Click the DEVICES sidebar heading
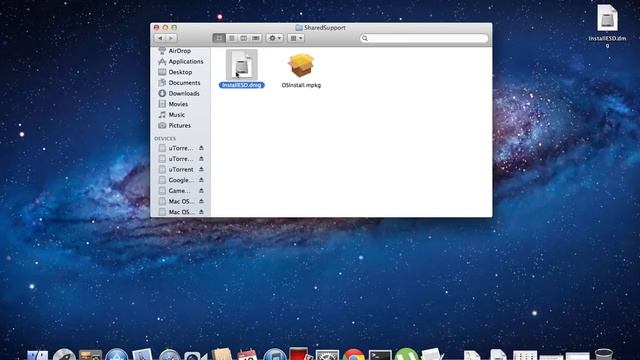The image size is (640, 360). tap(165, 138)
